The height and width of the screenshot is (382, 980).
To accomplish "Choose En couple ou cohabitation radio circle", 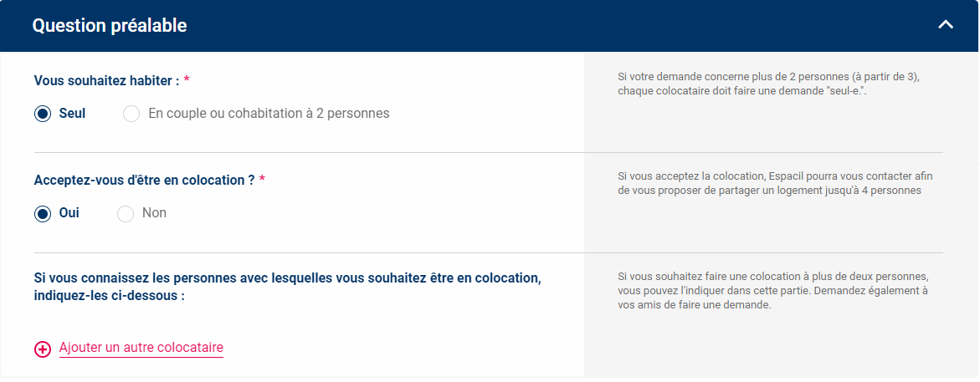I will point(131,114).
